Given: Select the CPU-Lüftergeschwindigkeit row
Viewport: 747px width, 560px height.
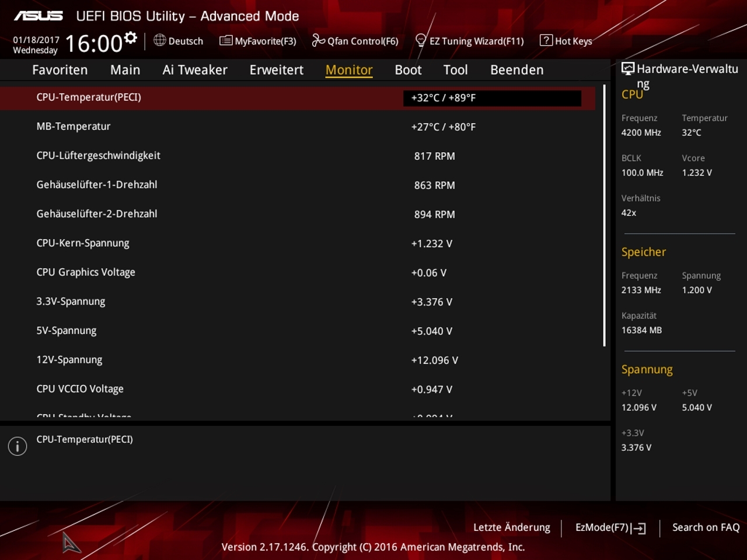Looking at the screenshot, I should coord(298,156).
